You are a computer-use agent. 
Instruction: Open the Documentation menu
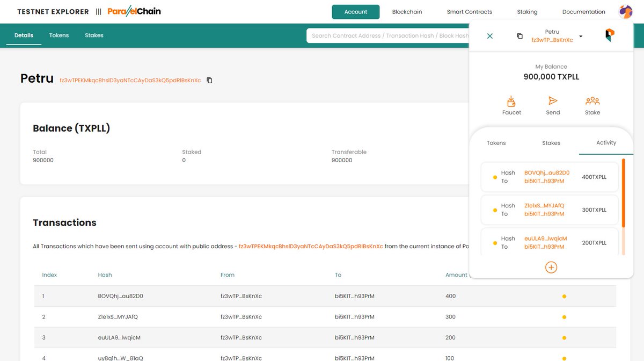point(583,12)
